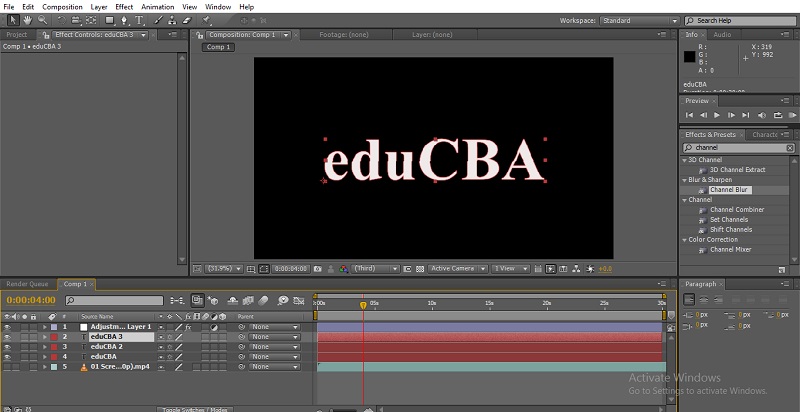Viewport: 800px width, 412px height.
Task: Select the Brush tool
Action: coord(158,20)
